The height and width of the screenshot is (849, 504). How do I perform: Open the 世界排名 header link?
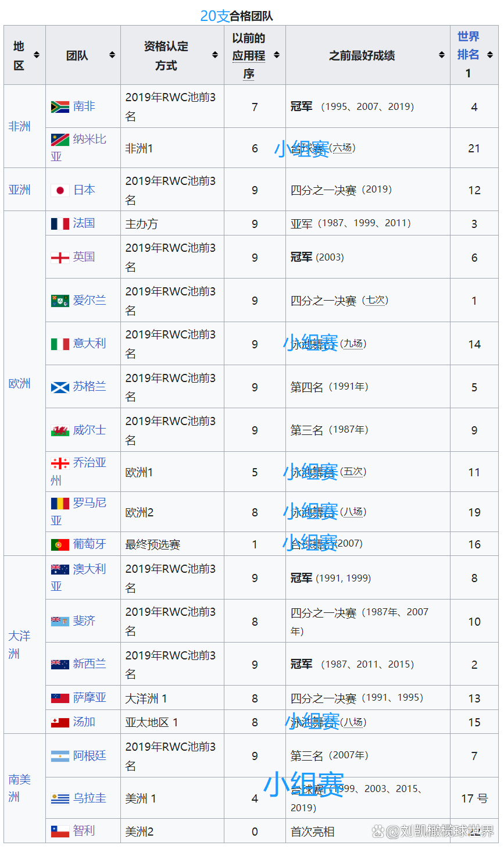tap(468, 45)
